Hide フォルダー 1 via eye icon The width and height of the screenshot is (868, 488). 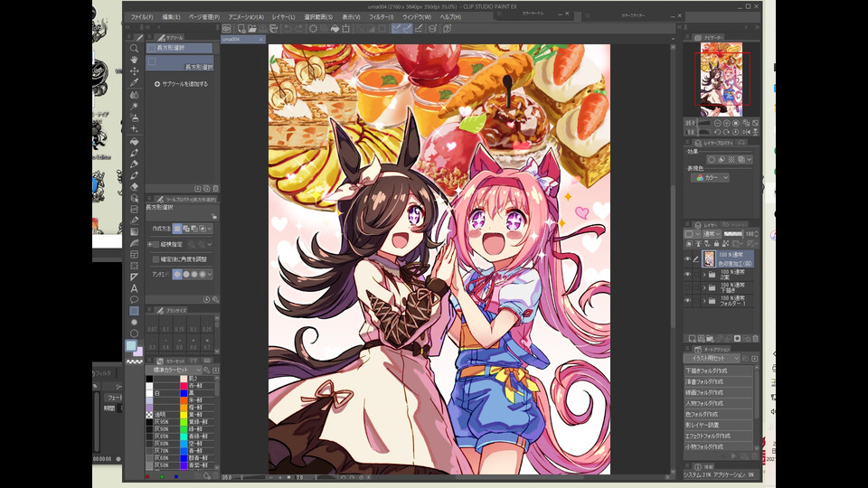point(687,301)
